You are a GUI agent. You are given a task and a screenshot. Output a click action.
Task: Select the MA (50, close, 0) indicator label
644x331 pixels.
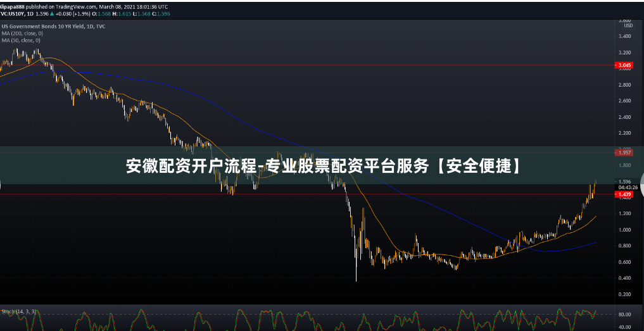tap(21, 41)
